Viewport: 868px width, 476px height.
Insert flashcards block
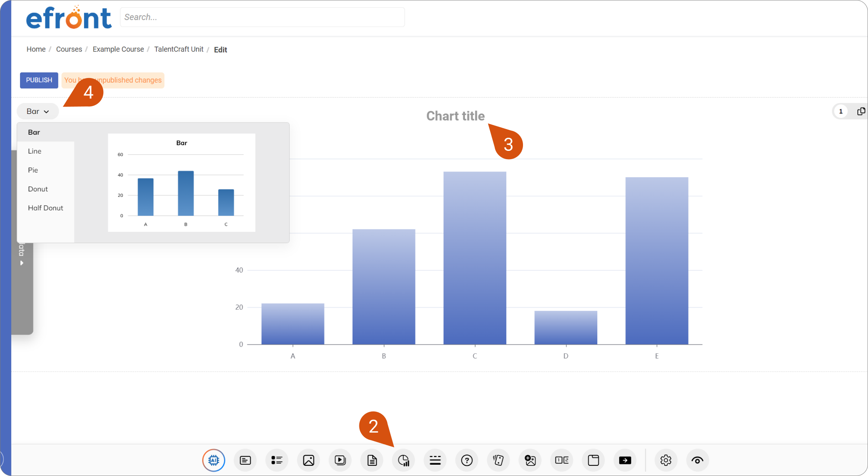(498, 460)
